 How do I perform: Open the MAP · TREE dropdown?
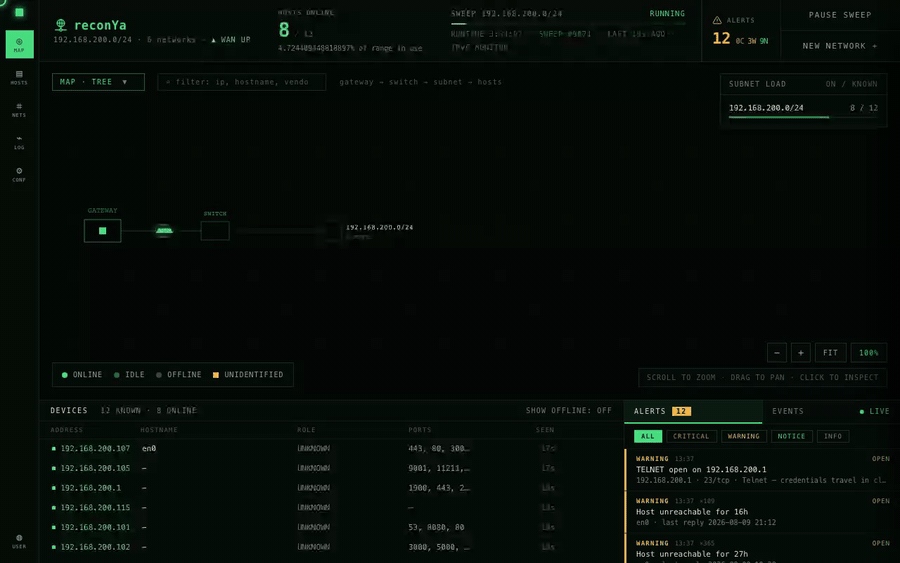[98, 82]
